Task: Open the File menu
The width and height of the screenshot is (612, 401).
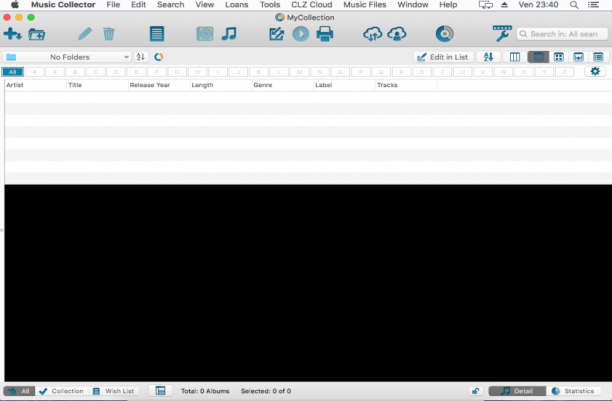Action: [113, 5]
